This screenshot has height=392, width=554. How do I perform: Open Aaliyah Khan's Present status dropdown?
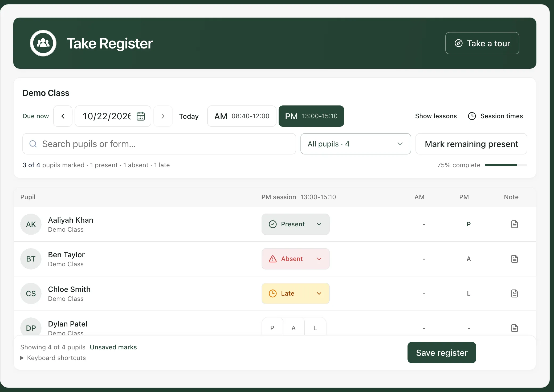click(296, 224)
